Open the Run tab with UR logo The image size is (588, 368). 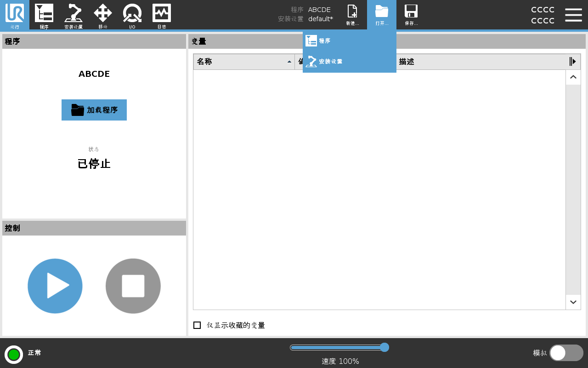coord(15,15)
